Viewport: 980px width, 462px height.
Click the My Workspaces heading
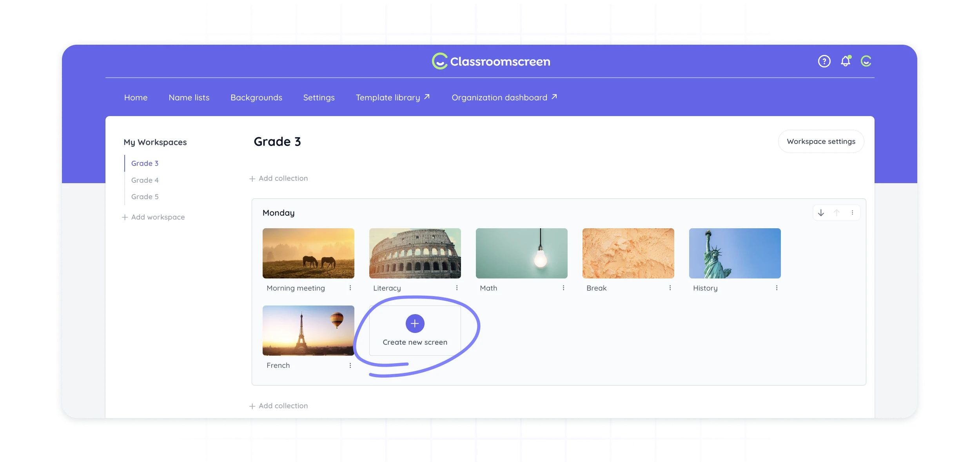pos(155,142)
